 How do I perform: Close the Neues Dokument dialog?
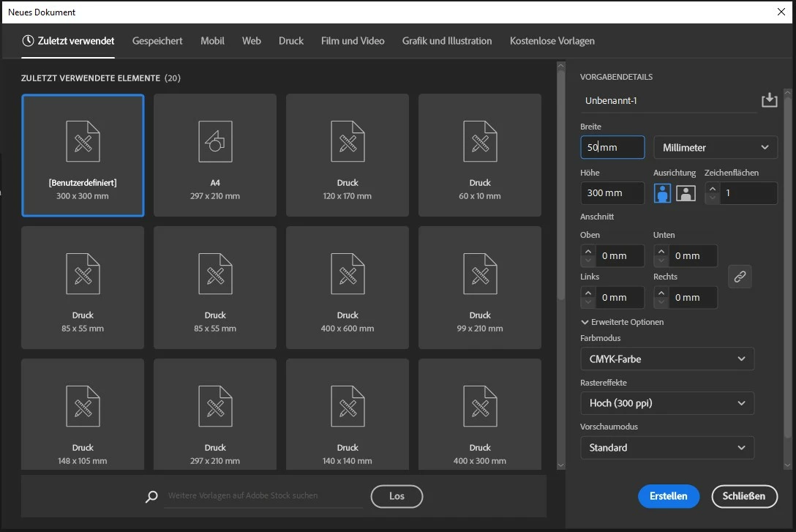click(x=781, y=12)
